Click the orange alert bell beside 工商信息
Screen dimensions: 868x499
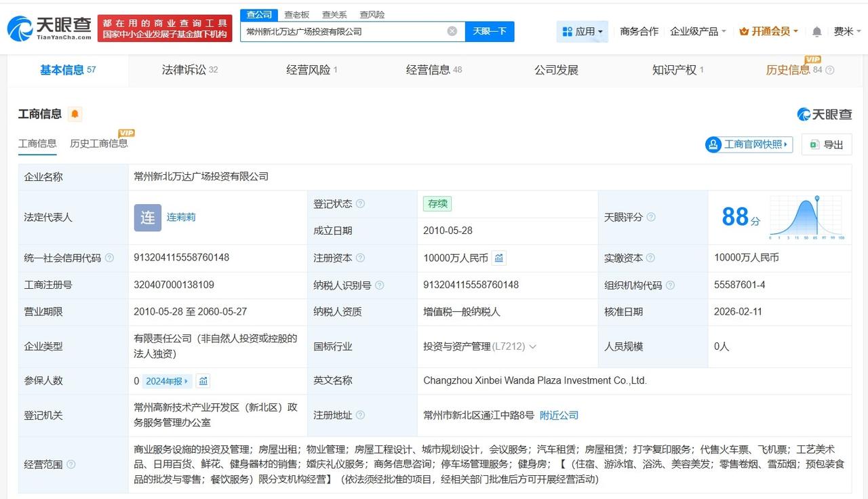(x=75, y=114)
